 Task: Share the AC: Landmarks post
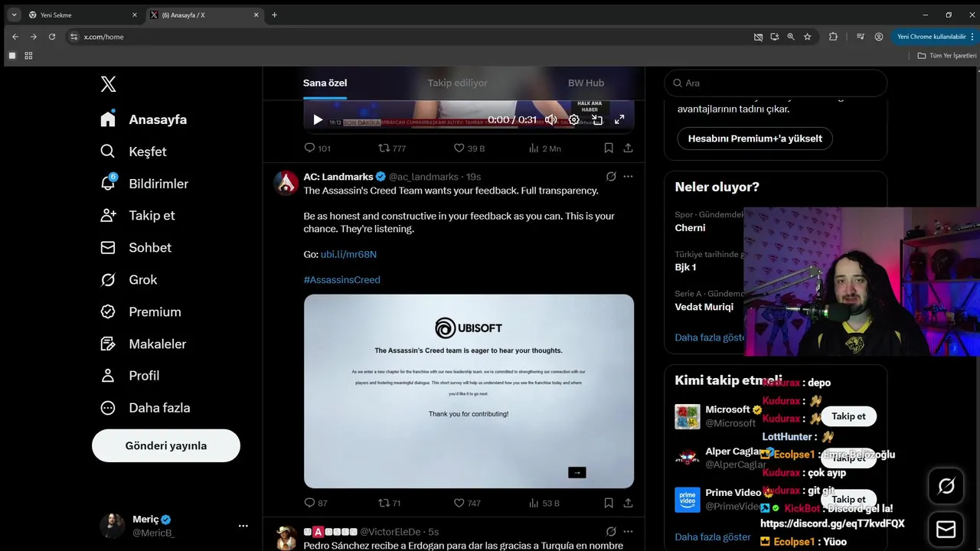click(x=628, y=503)
